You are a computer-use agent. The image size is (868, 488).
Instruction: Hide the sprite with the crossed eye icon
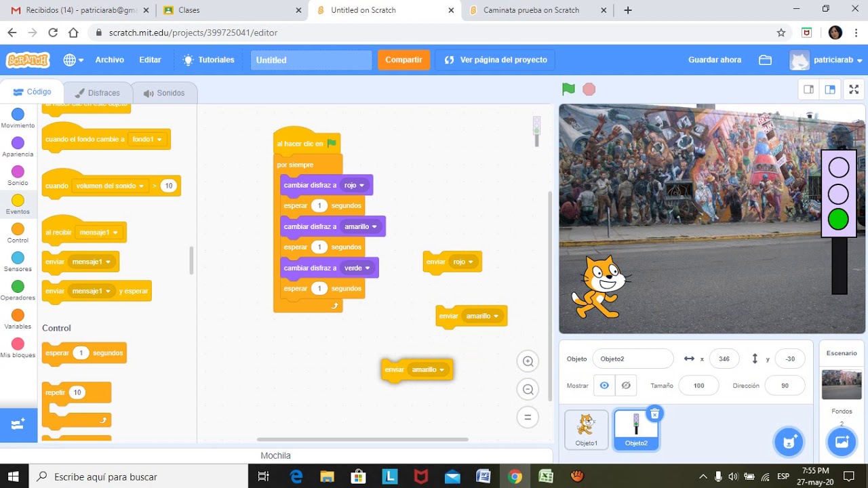pyautogui.click(x=626, y=386)
